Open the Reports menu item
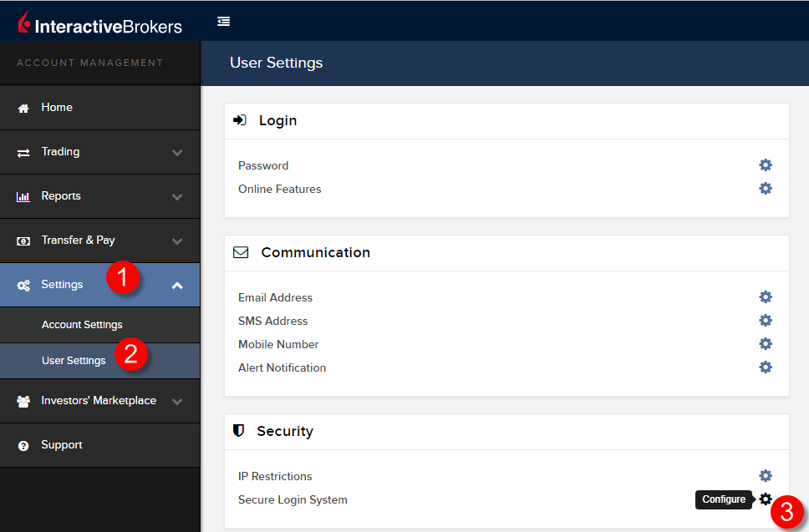Image resolution: width=809 pixels, height=532 pixels. [x=100, y=196]
